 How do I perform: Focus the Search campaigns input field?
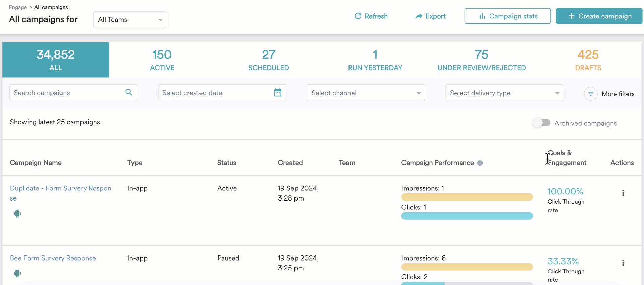pos(67,93)
